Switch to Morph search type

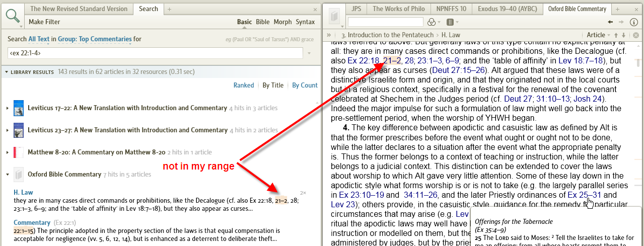(x=282, y=22)
